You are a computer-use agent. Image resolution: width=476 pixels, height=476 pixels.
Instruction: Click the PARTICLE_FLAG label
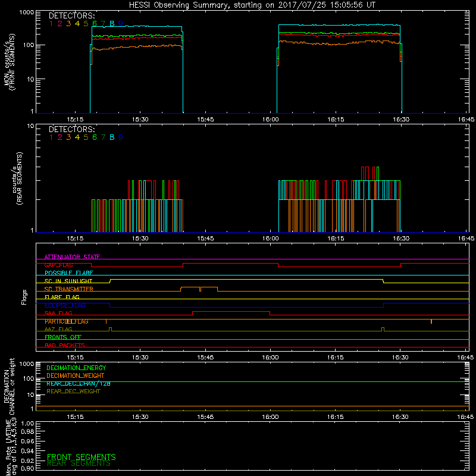pyautogui.click(x=67, y=321)
